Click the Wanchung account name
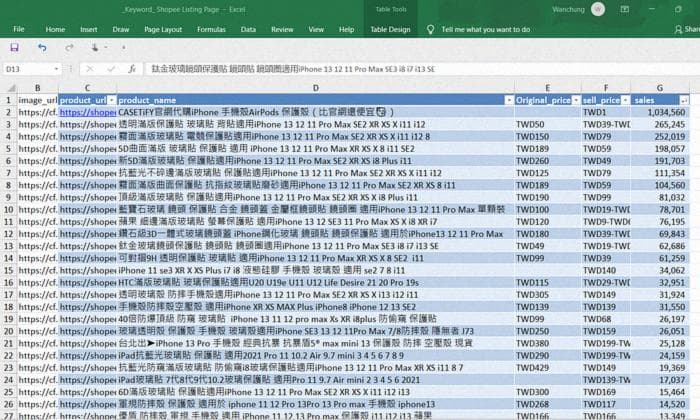This screenshot has height=420, width=700. pos(568,9)
